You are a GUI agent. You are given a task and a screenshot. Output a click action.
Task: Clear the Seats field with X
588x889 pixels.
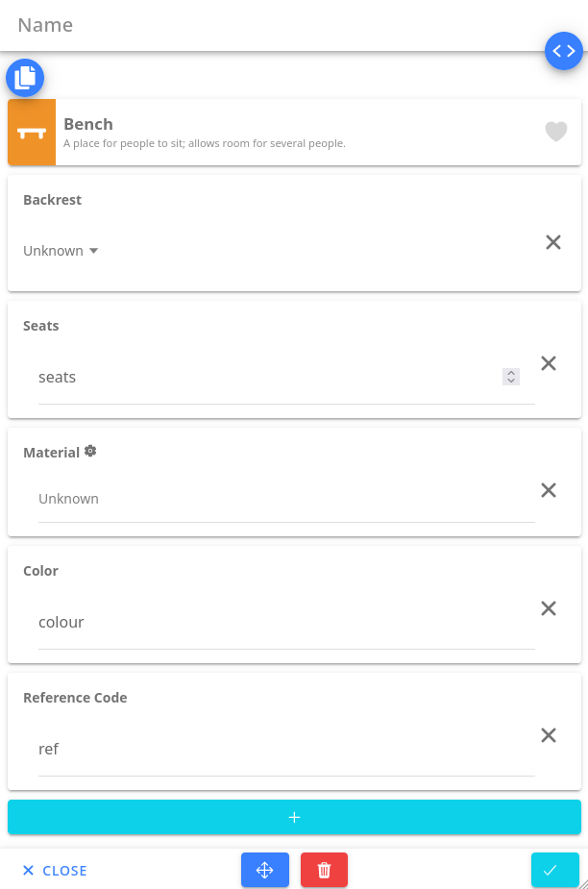(549, 363)
